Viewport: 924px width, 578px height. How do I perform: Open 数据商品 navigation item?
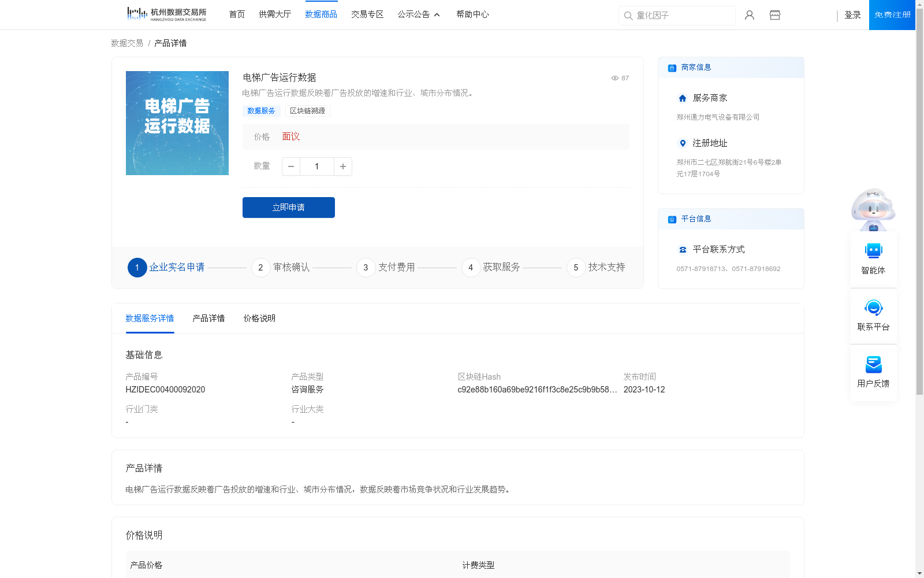click(321, 14)
